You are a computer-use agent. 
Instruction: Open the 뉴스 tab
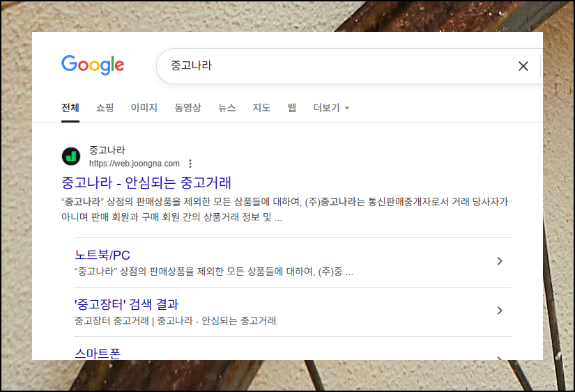point(227,108)
